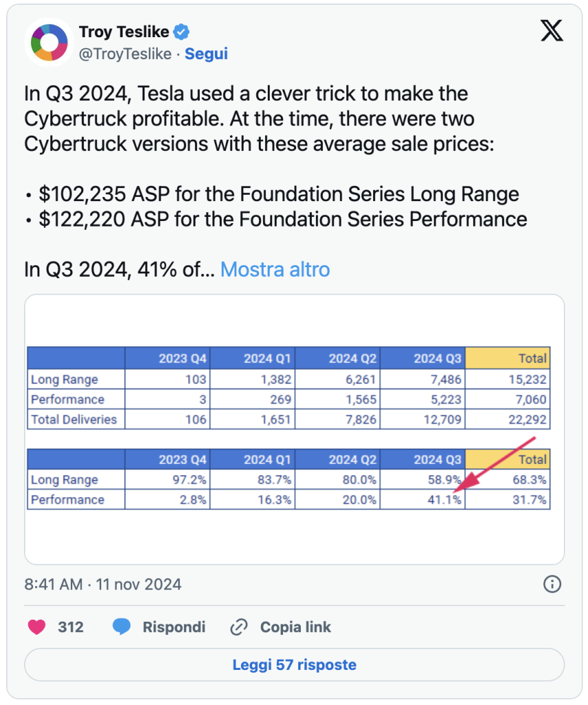Click the 312 likes count

click(71, 627)
